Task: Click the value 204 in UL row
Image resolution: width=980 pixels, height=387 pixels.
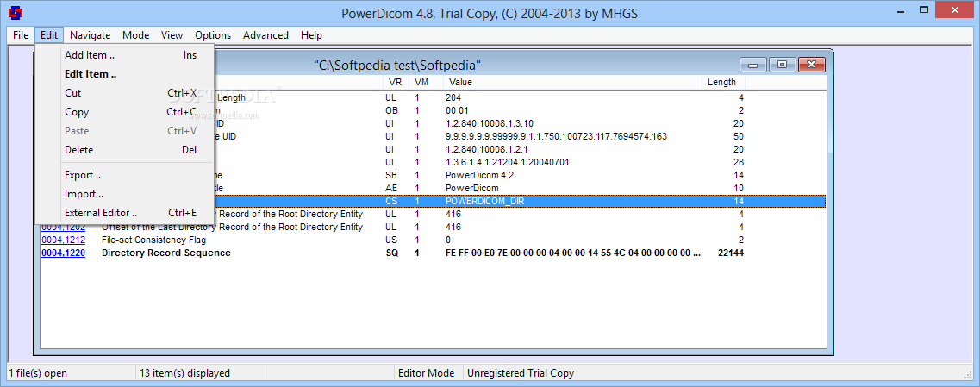Action: pyautogui.click(x=453, y=97)
